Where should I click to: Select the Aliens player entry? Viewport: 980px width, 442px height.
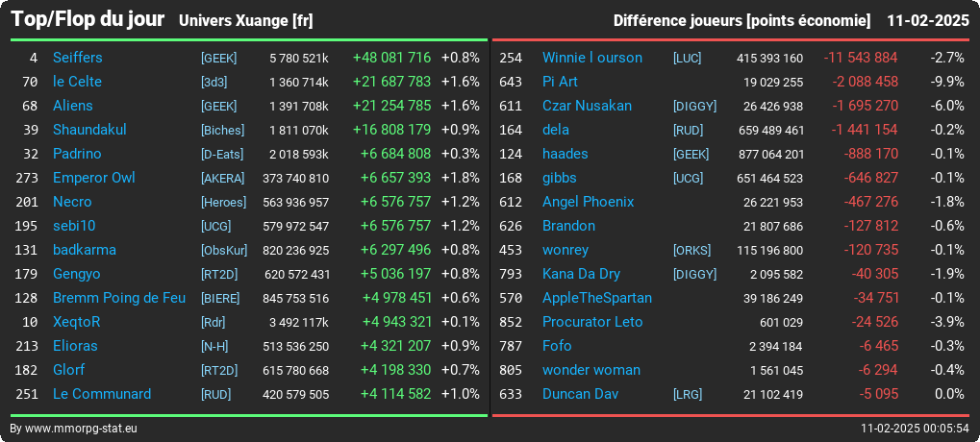coord(72,106)
